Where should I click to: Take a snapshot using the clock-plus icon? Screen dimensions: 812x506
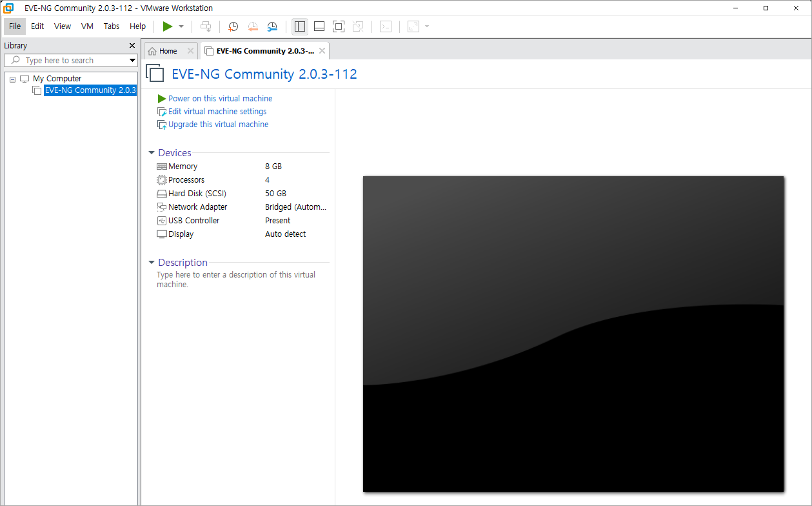pyautogui.click(x=233, y=26)
